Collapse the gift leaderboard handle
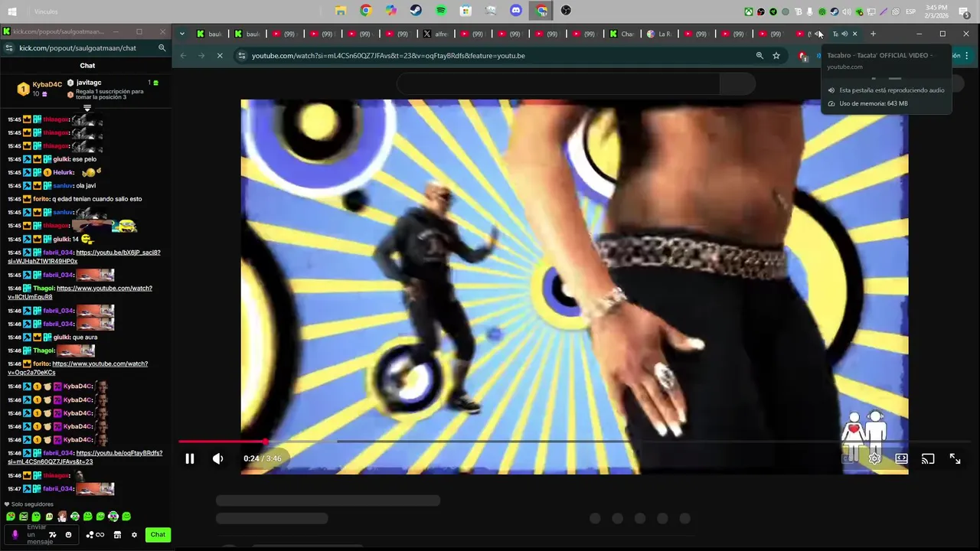The width and height of the screenshot is (980, 551). pyautogui.click(x=87, y=109)
